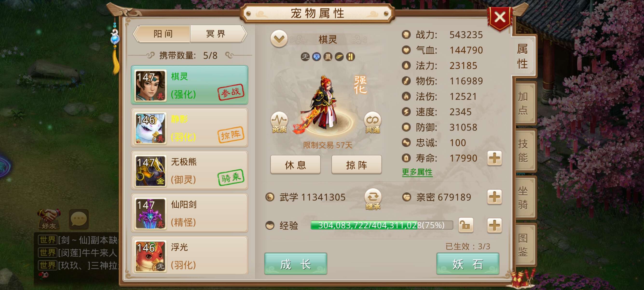This screenshot has height=290, width=644.
Task: Select the 无极熊 pet entry
Action: click(190, 171)
